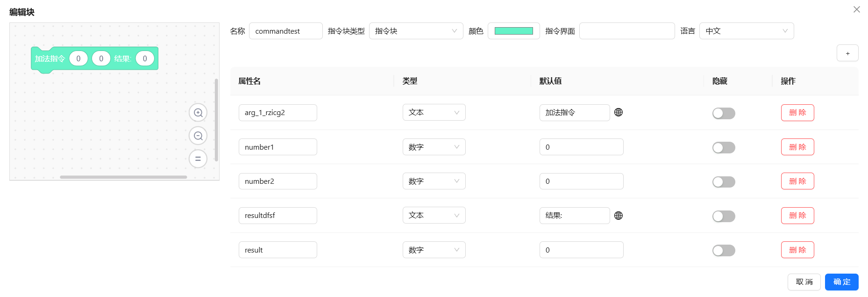868x297 pixels.
Task: Open type dropdown for result row
Action: [434, 250]
